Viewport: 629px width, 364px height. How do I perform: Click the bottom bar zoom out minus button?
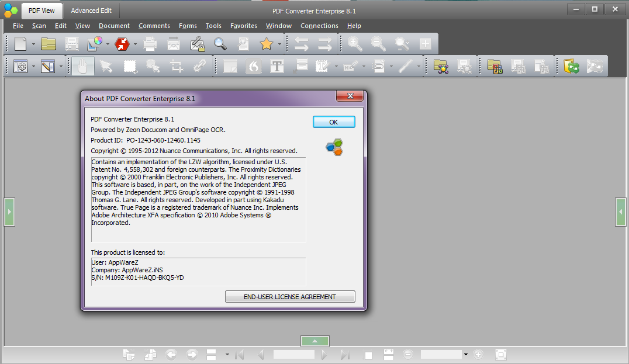[408, 355]
